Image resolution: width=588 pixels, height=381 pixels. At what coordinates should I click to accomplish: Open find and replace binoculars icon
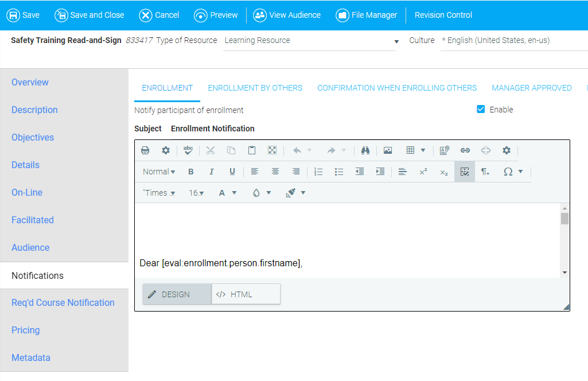[x=365, y=150]
